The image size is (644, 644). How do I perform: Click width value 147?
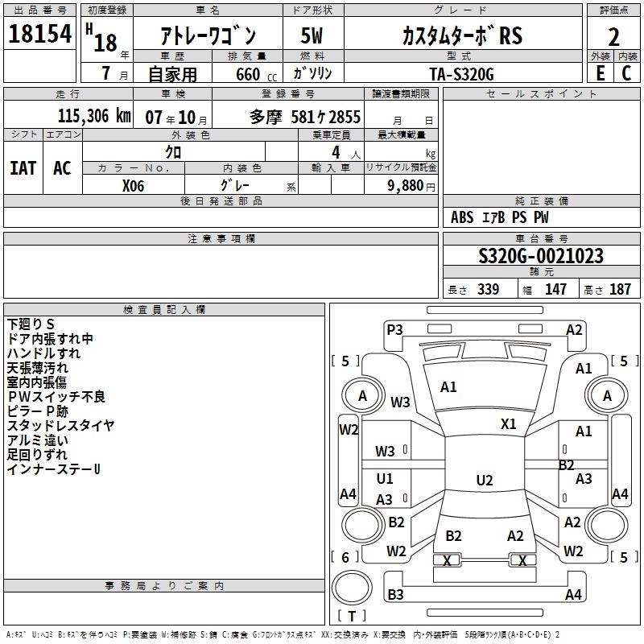[x=555, y=290]
